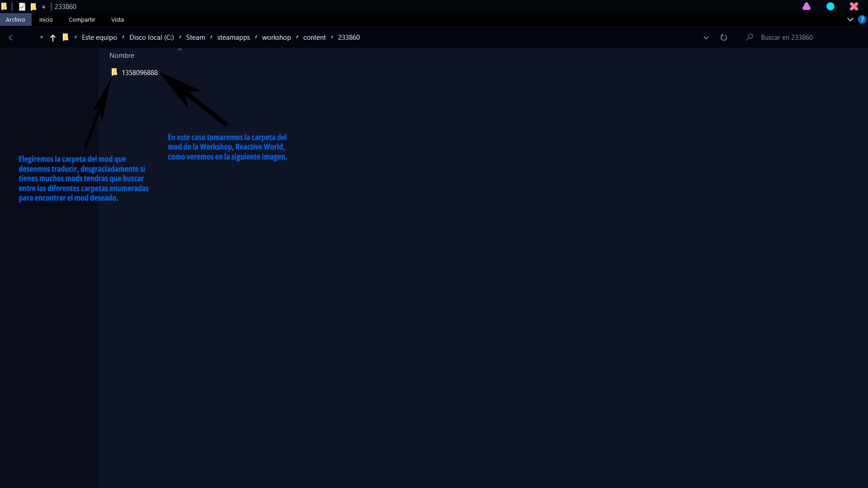Image resolution: width=868 pixels, height=488 pixels.
Task: Click the New Folder quick access icon
Action: (x=33, y=7)
